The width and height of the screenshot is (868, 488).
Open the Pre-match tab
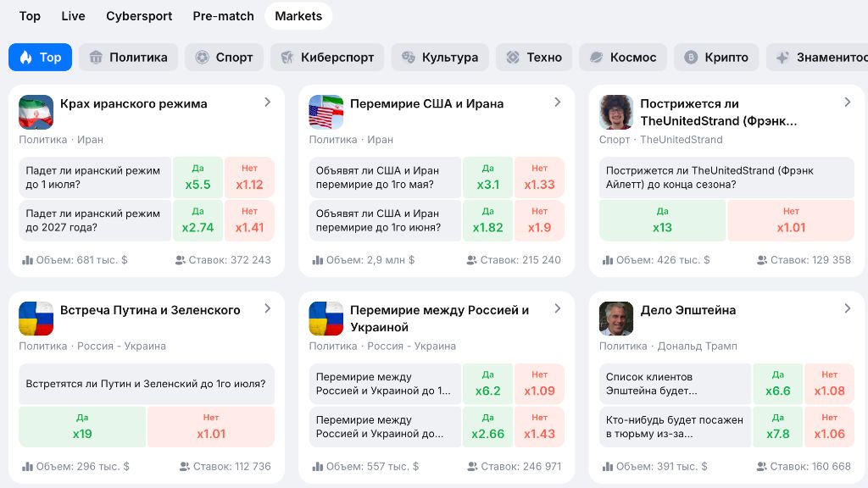pos(223,16)
